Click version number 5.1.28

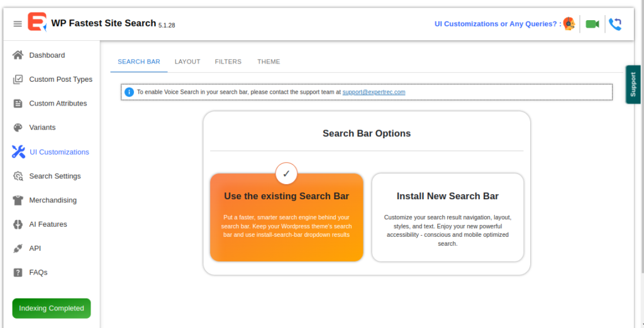click(167, 26)
